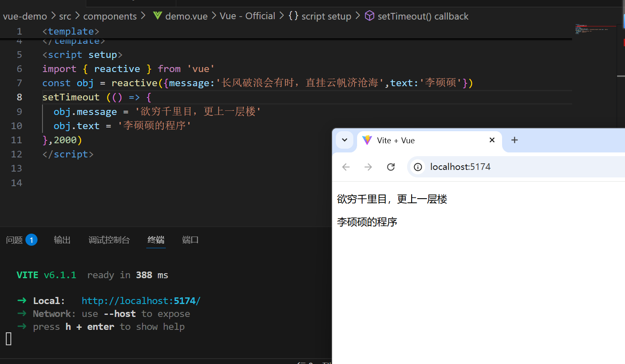The image size is (625, 364).
Task: Click the script setup braces icon
Action: click(293, 16)
